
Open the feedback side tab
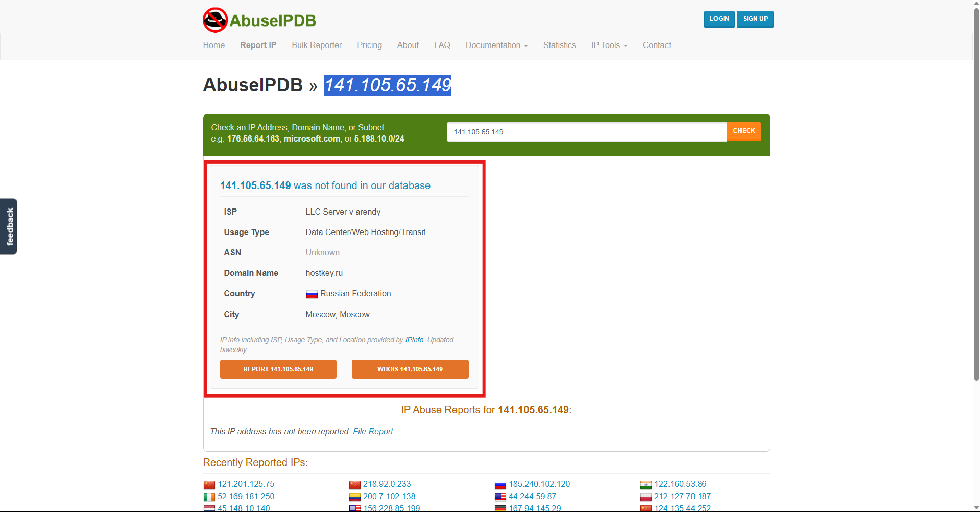[9, 226]
